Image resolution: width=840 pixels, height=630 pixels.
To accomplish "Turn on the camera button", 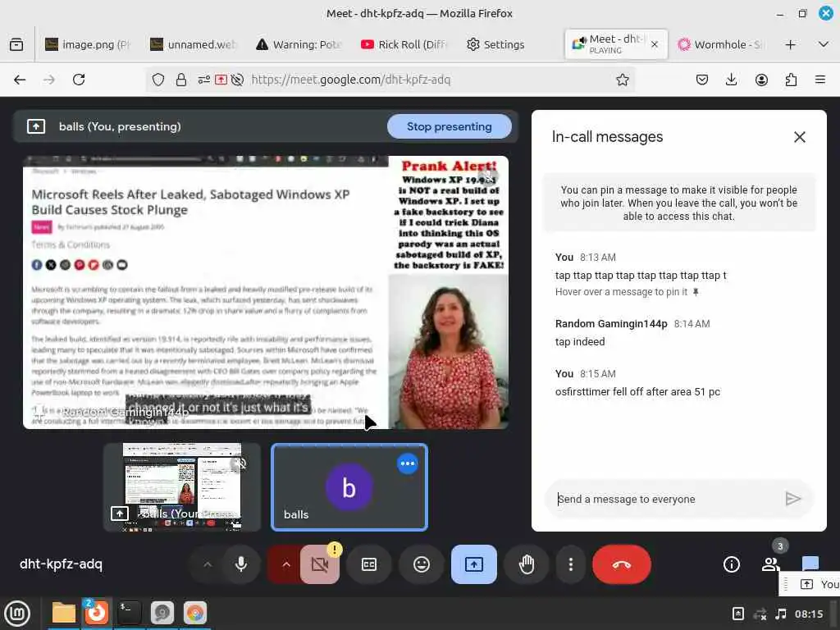I will click(x=320, y=564).
